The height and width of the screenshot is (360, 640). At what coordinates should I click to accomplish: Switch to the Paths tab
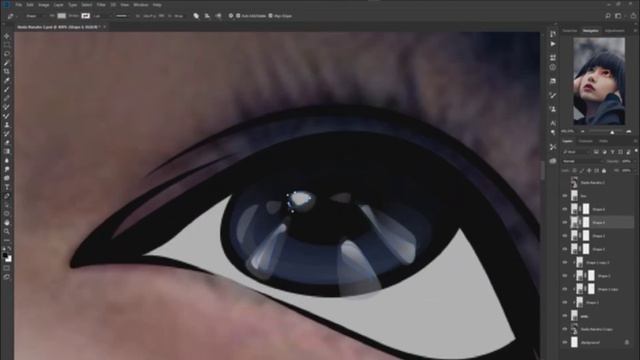[x=603, y=141]
